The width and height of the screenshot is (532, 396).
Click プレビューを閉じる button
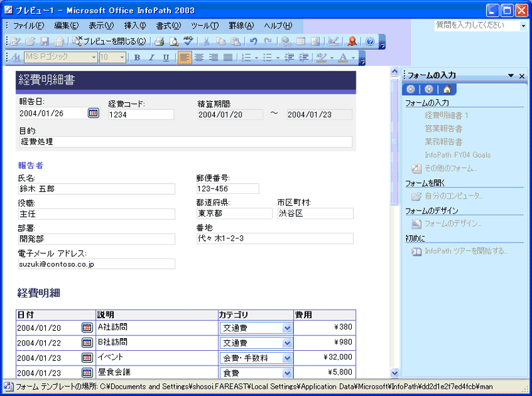click(110, 41)
